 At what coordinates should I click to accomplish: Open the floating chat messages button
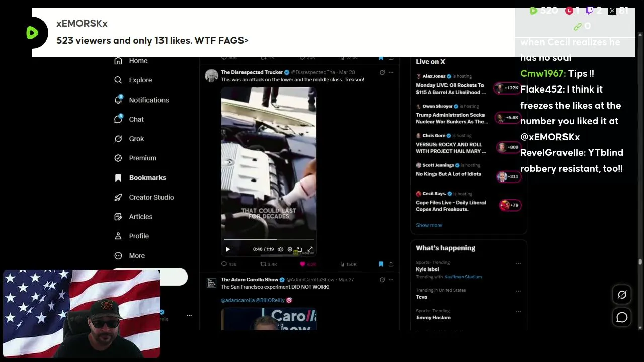pos(622,317)
